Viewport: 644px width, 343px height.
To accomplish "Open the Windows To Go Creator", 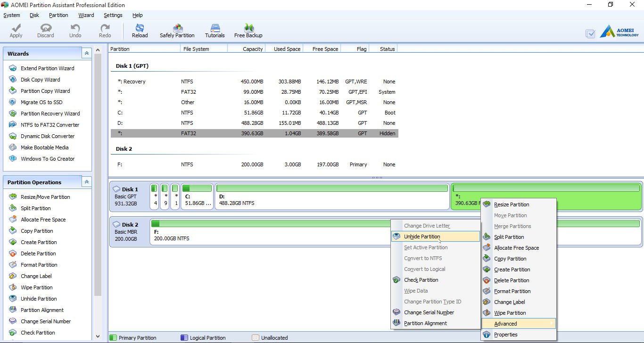I will coord(47,159).
